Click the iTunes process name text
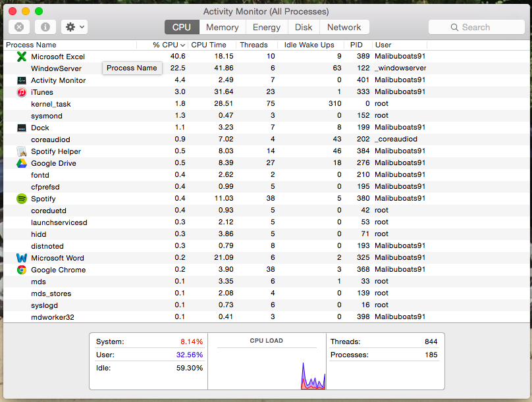The image size is (532, 402). point(41,92)
